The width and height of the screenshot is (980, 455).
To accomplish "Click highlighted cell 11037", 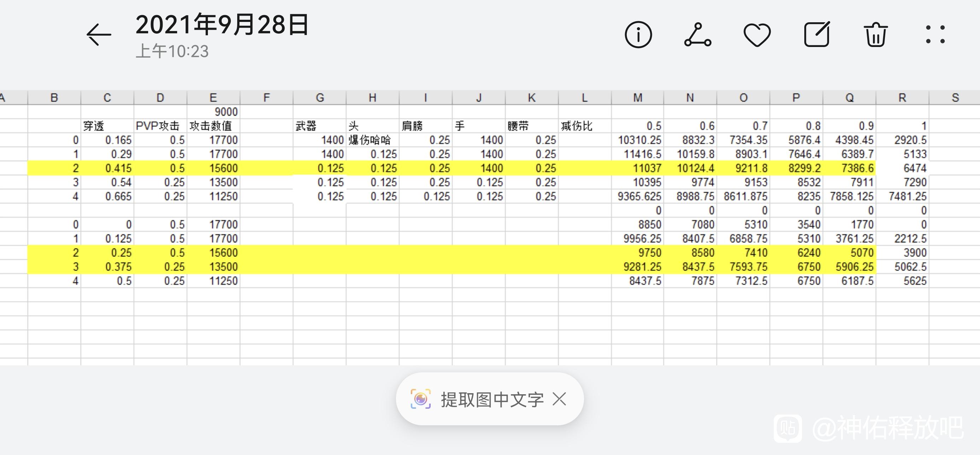I will pos(638,168).
